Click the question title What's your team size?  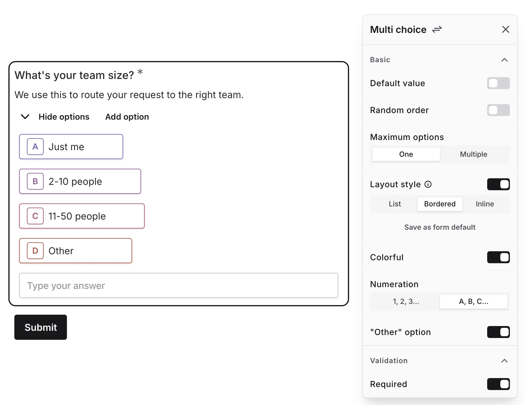[74, 75]
